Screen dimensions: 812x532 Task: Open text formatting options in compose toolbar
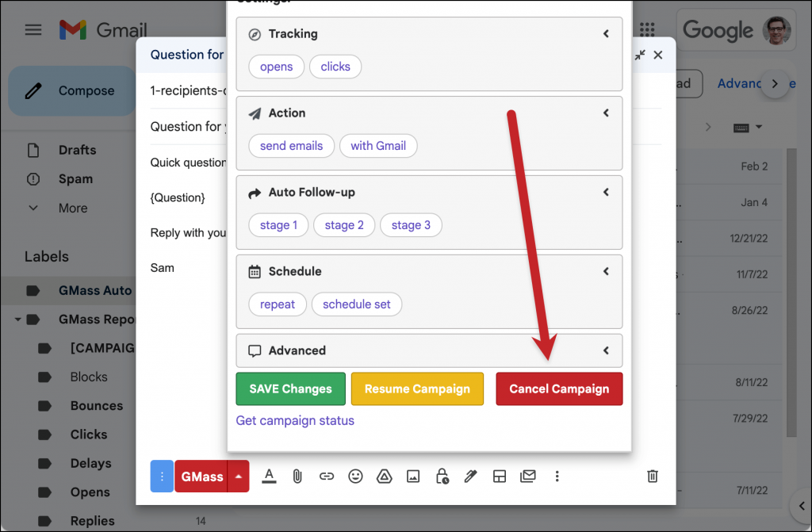click(x=269, y=476)
